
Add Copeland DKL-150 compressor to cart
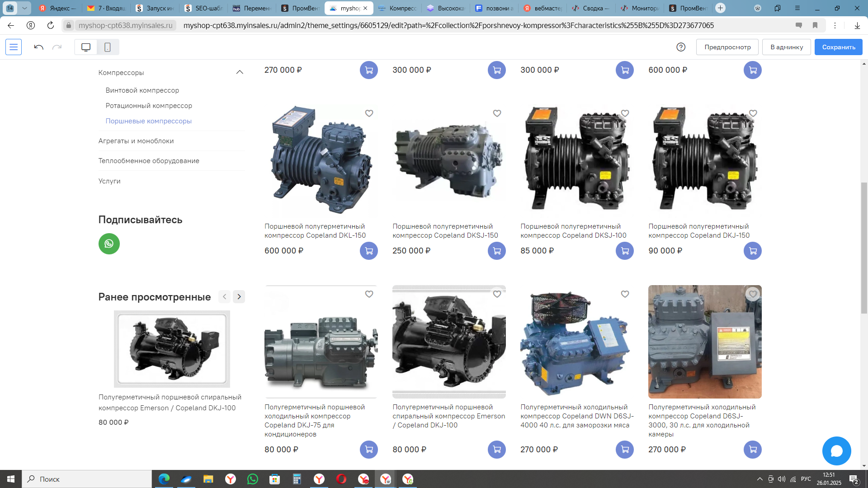coord(368,251)
